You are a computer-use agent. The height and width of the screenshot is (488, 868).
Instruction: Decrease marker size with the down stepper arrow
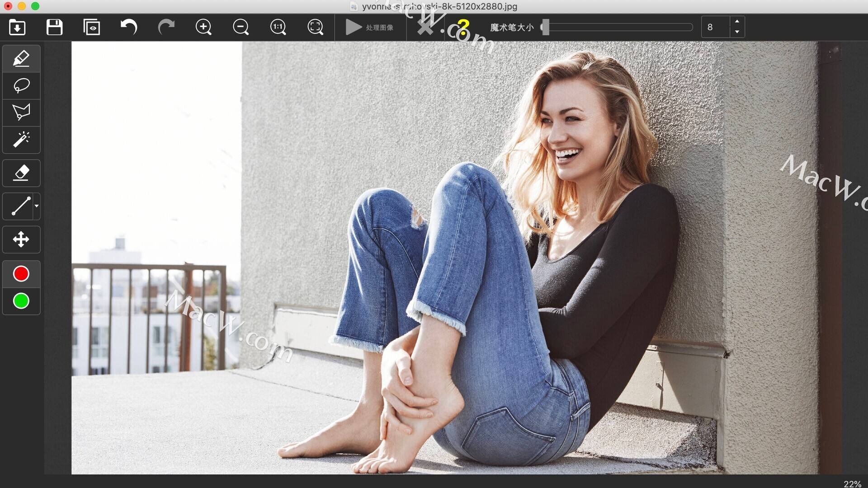click(x=737, y=32)
